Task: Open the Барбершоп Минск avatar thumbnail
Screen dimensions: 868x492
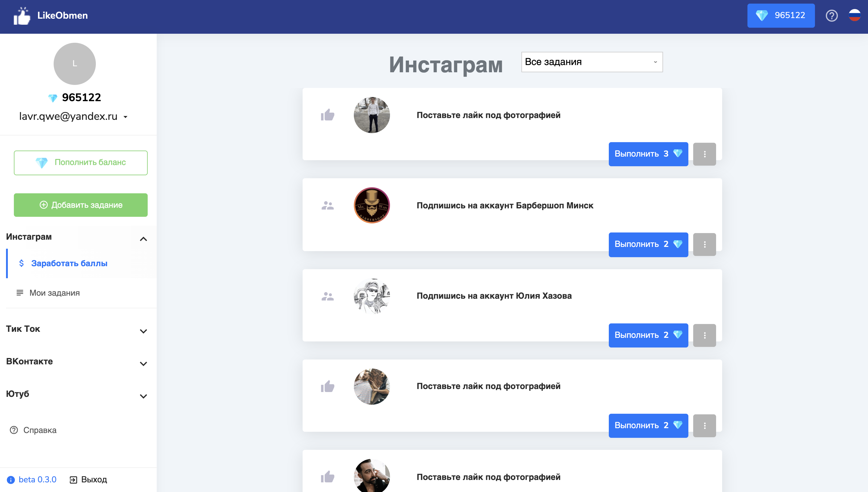Action: (x=371, y=205)
